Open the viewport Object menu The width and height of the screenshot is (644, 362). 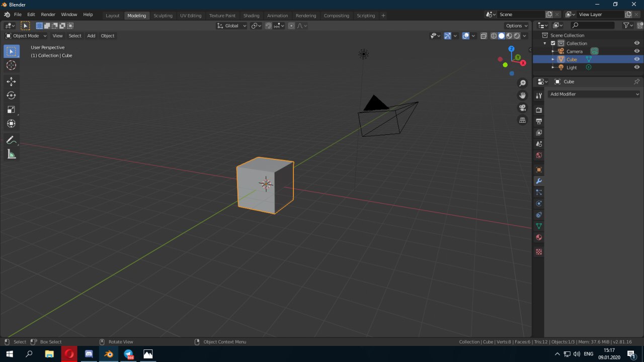click(x=108, y=36)
